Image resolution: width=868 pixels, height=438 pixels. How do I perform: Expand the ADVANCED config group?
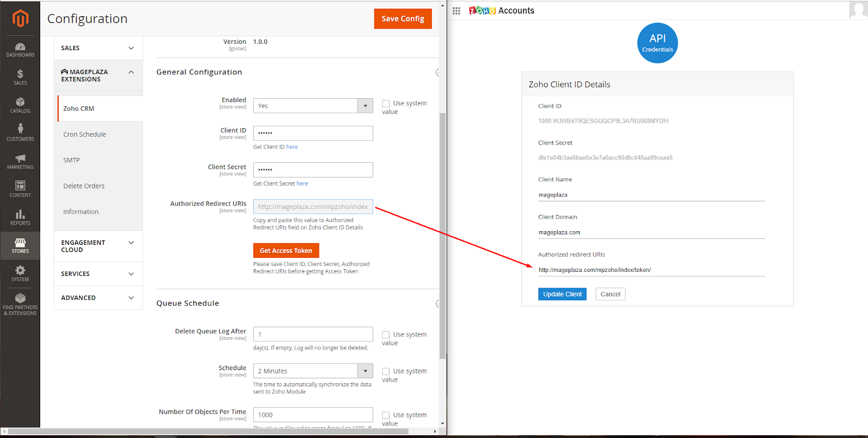(x=98, y=298)
